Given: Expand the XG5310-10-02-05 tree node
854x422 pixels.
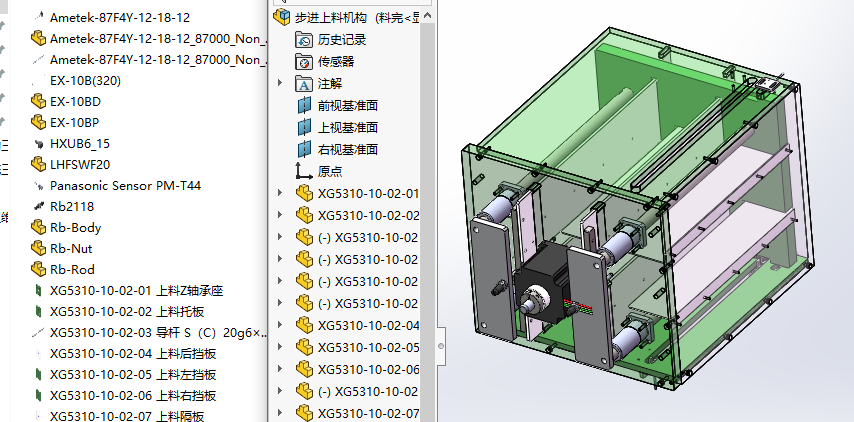Looking at the screenshot, I should pyautogui.click(x=280, y=346).
